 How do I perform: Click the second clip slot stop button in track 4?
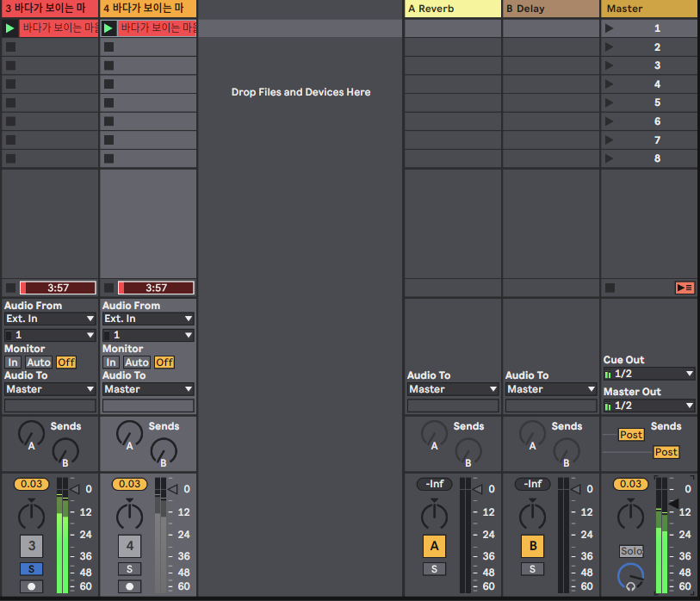[109, 46]
